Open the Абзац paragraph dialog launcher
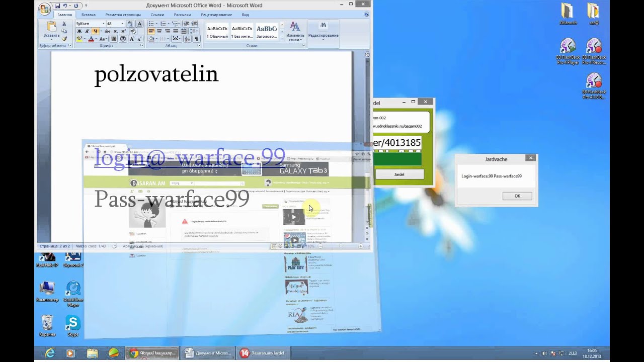644x362 pixels. (199, 45)
